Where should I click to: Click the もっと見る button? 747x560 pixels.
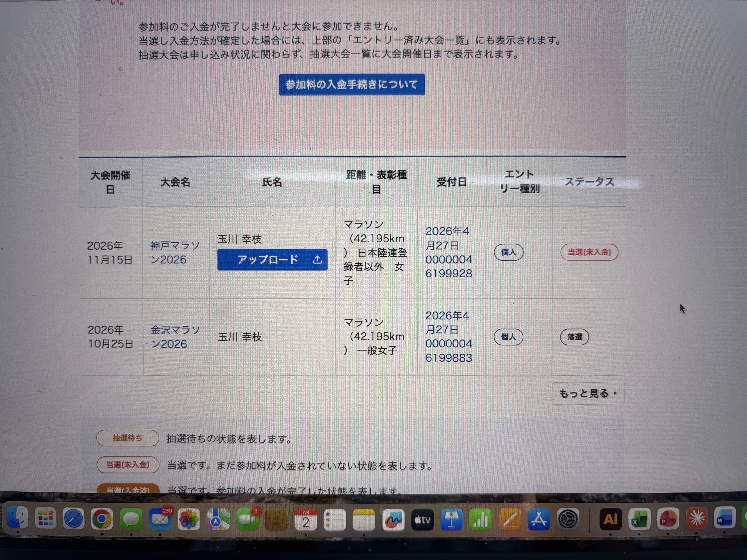click(588, 393)
